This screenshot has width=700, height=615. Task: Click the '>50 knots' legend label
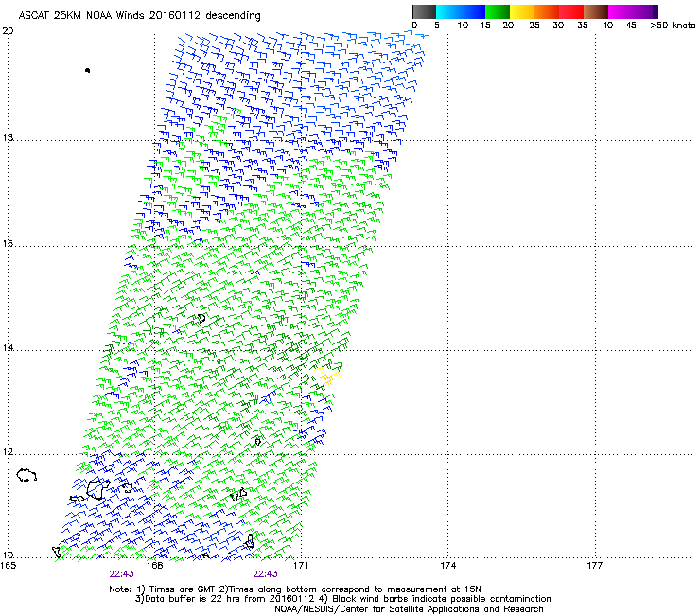coord(673,26)
